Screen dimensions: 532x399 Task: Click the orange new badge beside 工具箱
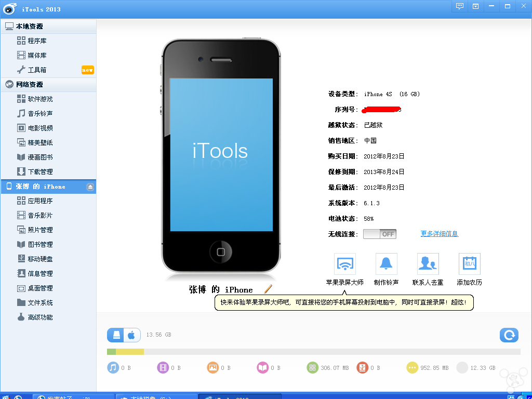coord(87,70)
